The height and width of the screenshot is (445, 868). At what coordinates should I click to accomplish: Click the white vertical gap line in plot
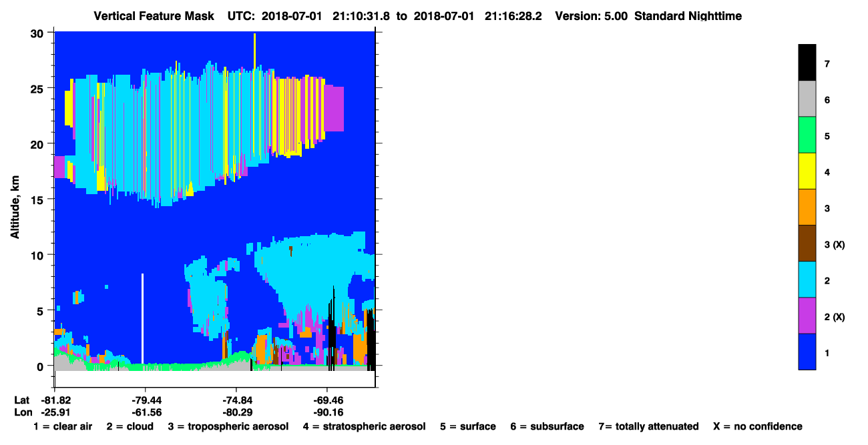142,318
